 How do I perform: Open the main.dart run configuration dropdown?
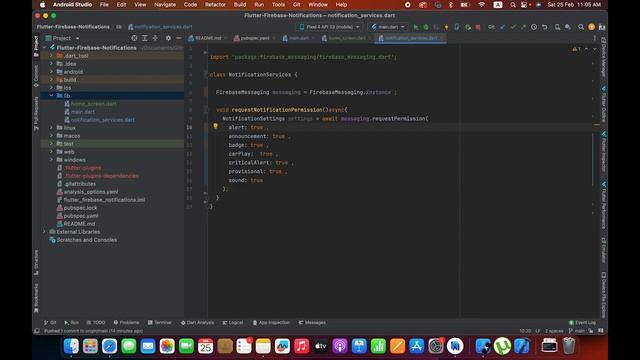(x=388, y=27)
